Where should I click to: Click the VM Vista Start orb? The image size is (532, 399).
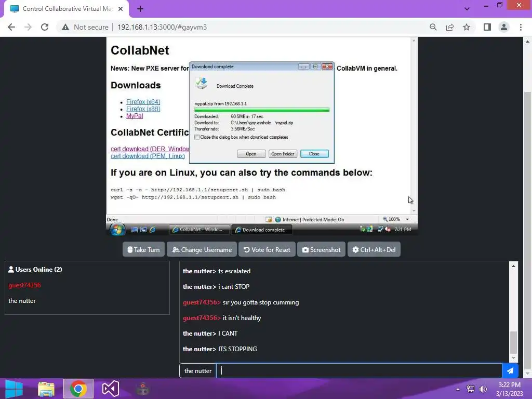point(117,230)
